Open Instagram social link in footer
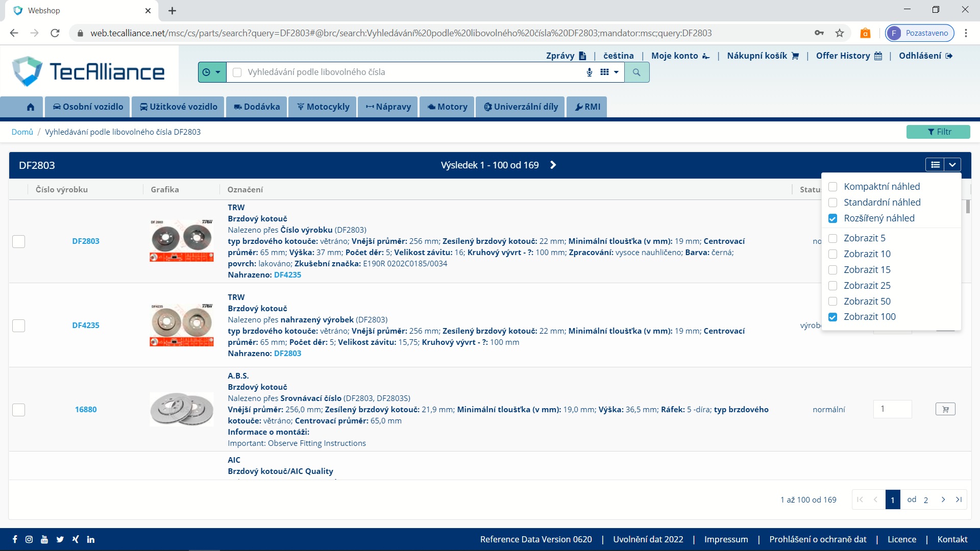 pyautogui.click(x=29, y=539)
